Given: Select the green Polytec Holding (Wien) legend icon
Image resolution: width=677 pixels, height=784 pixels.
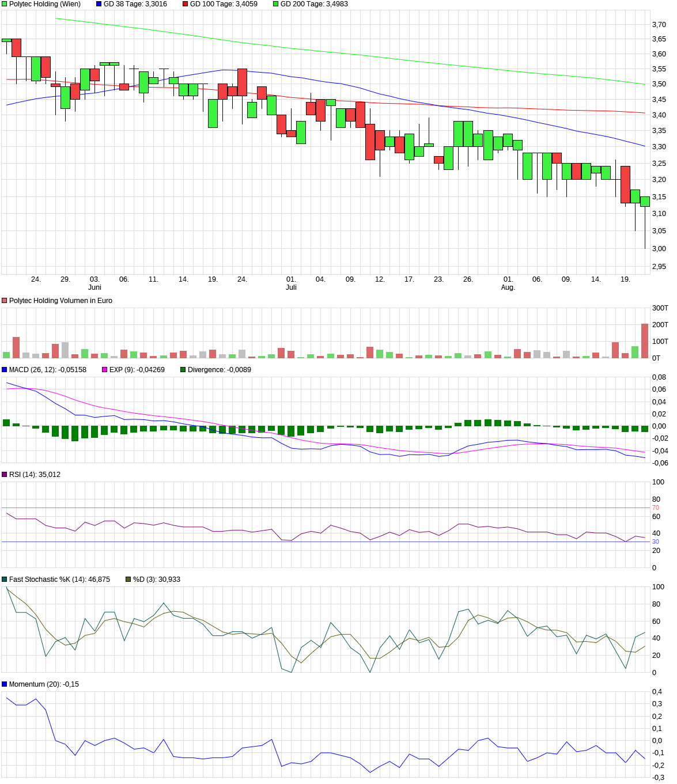Looking at the screenshot, I should tap(4, 5).
